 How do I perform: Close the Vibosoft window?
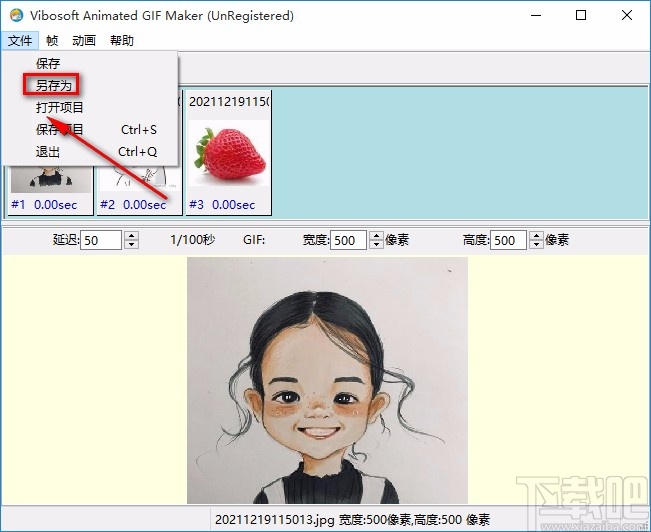pyautogui.click(x=627, y=15)
